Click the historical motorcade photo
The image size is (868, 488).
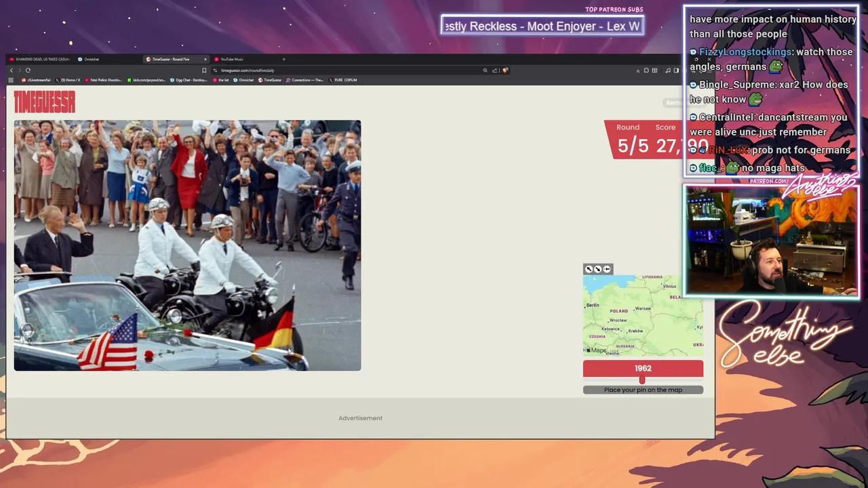[187, 245]
